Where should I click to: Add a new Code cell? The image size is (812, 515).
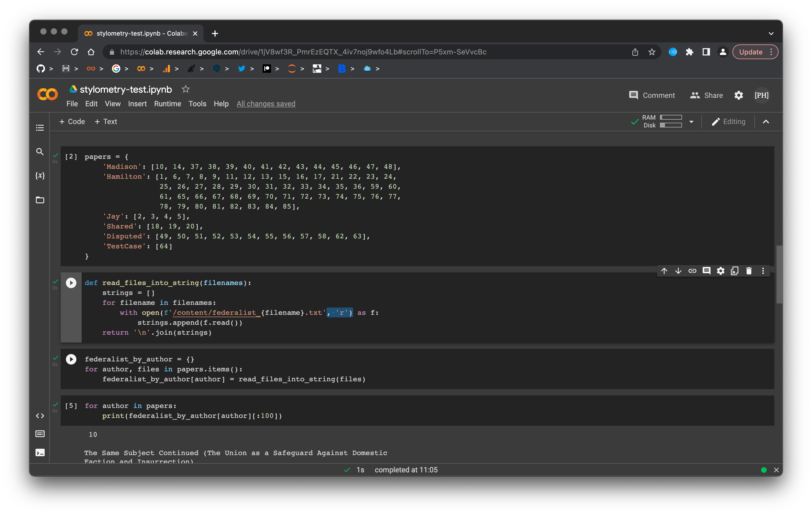pos(72,121)
